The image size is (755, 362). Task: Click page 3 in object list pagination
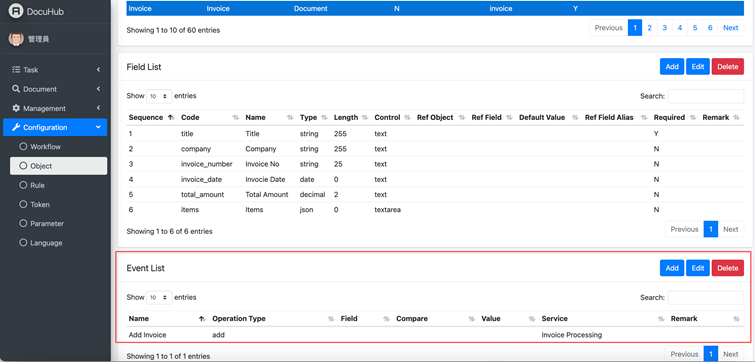click(664, 28)
